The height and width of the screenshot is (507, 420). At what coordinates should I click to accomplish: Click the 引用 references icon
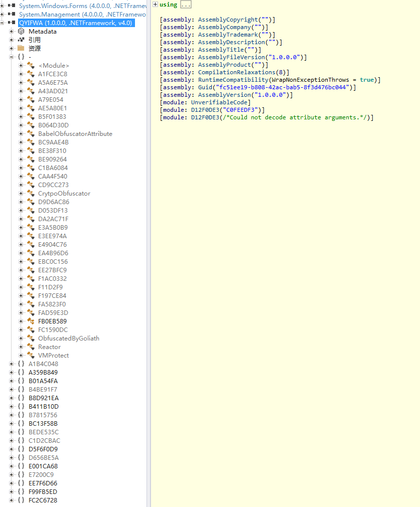[21, 40]
